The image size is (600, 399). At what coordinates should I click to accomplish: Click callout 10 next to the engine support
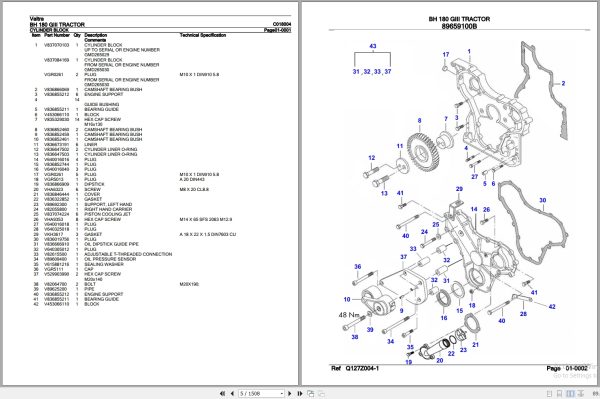347,299
